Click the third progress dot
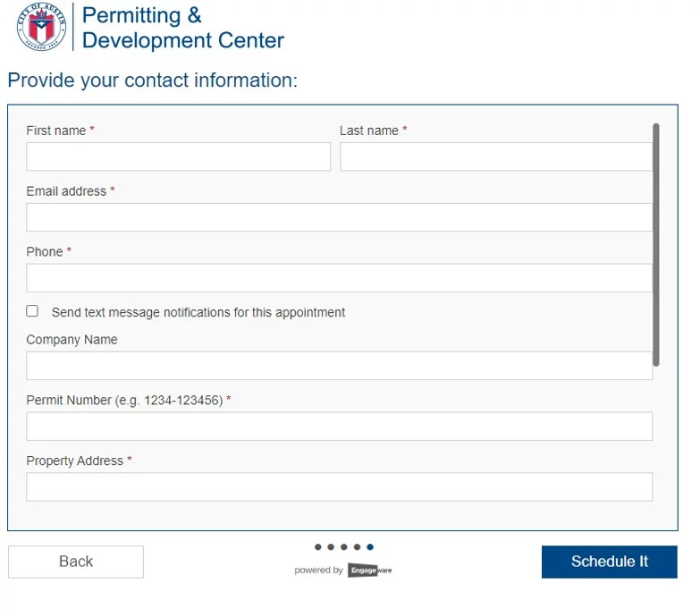 (x=344, y=547)
